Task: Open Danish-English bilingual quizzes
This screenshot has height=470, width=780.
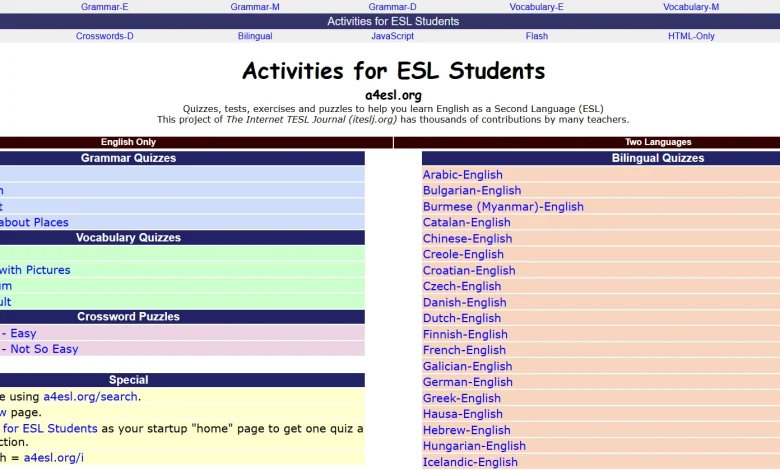Action: pos(465,302)
